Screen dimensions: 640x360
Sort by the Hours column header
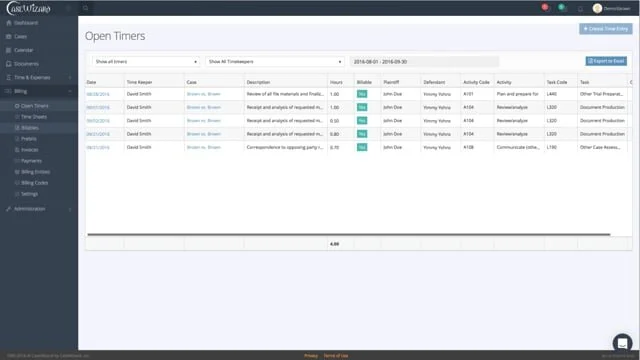336,82
